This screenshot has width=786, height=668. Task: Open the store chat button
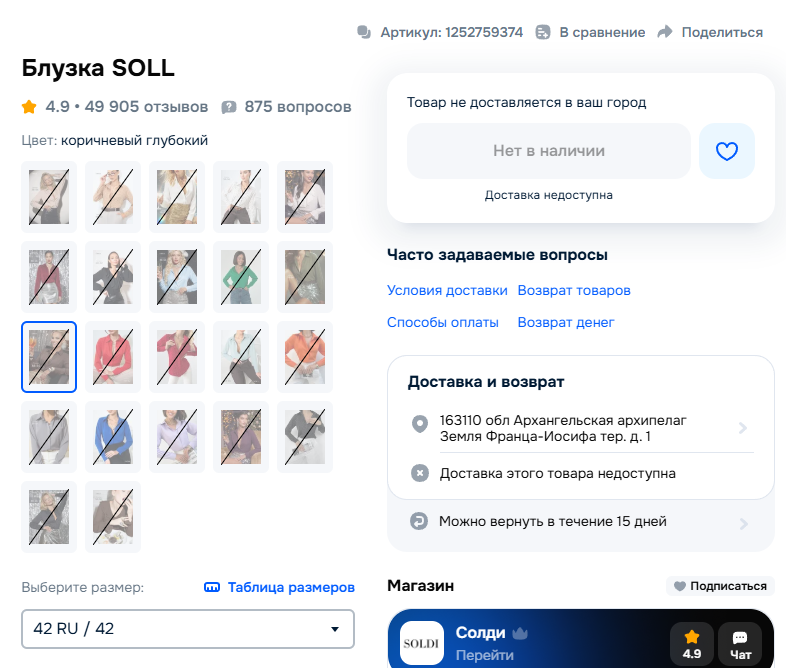[740, 644]
